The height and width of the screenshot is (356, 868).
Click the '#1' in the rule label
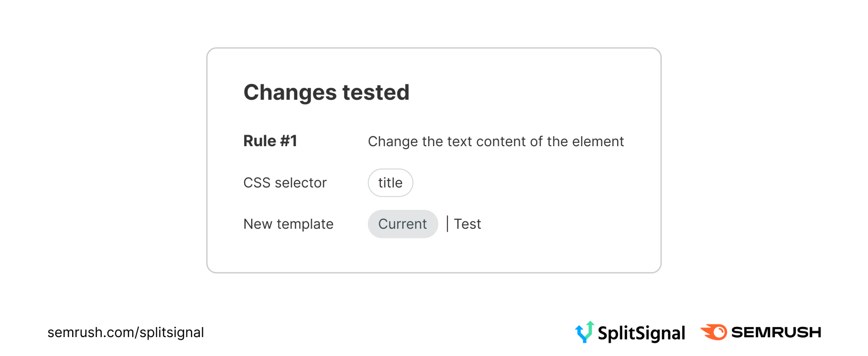click(x=288, y=141)
